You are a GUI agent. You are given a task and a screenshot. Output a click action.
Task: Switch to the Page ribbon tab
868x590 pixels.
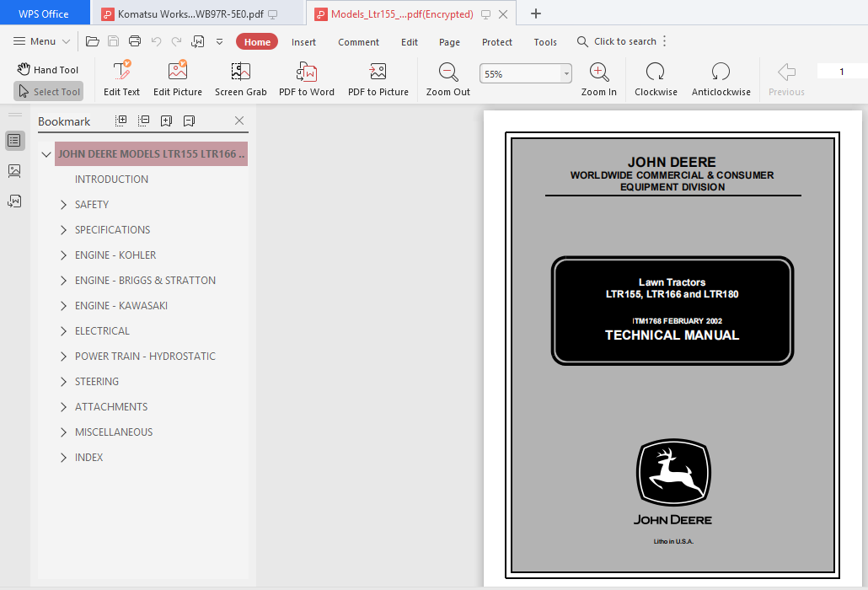(449, 42)
